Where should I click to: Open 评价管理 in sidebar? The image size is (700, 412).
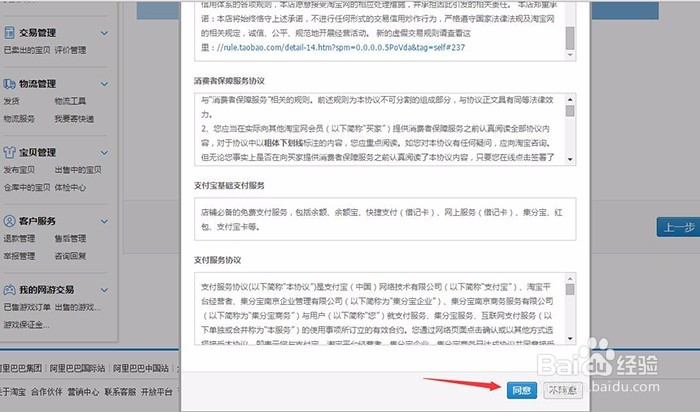tap(70, 50)
